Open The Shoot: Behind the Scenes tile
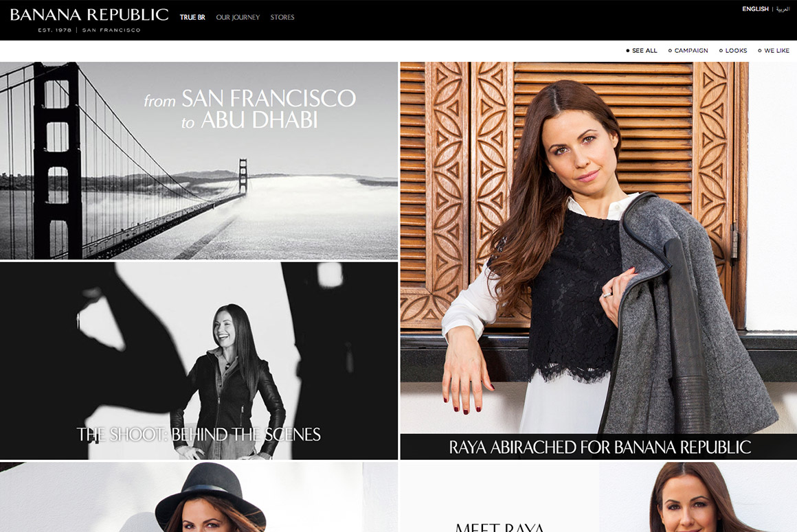Viewport: 797px width, 532px height. coord(199,361)
